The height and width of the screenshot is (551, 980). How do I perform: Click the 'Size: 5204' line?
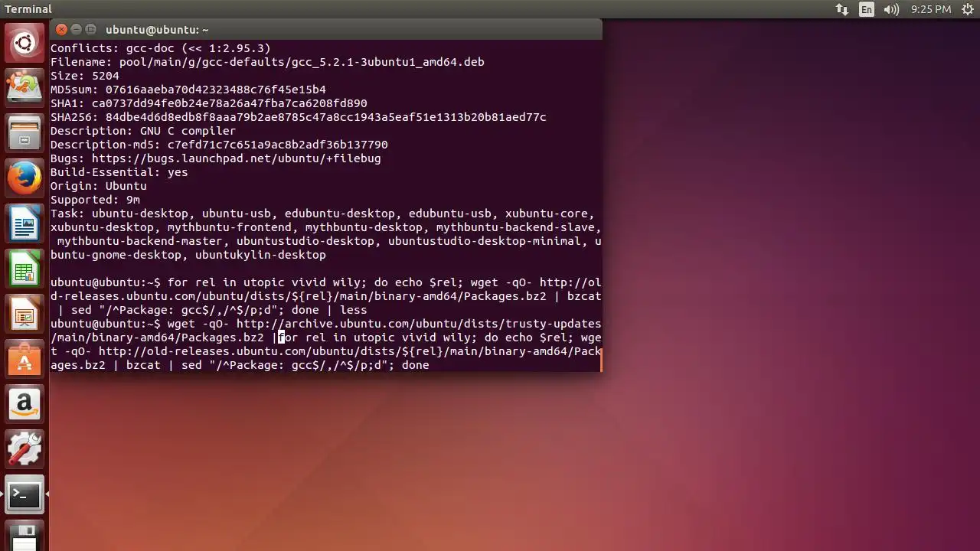(85, 76)
